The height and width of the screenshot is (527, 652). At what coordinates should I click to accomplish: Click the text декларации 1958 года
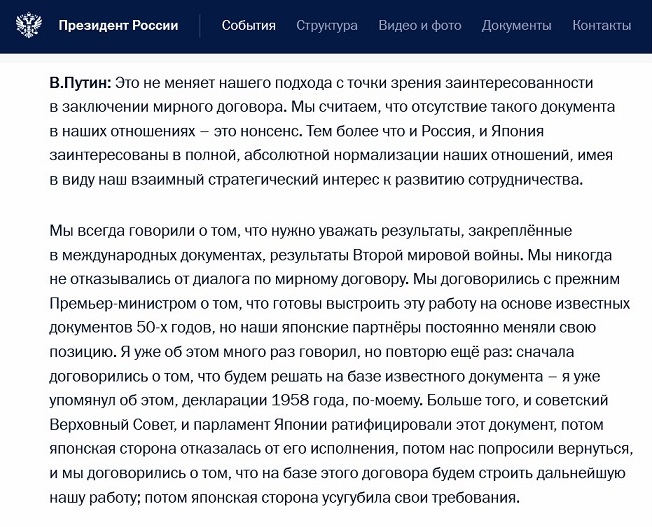pos(264,400)
